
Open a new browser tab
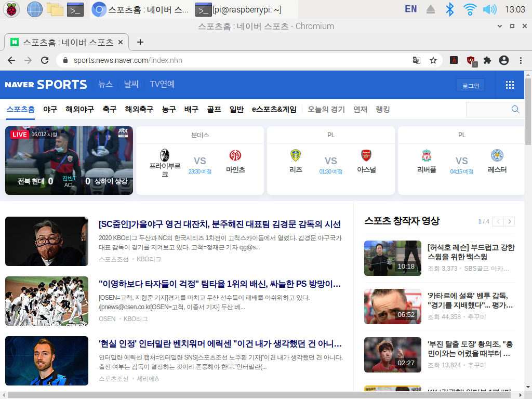[140, 42]
